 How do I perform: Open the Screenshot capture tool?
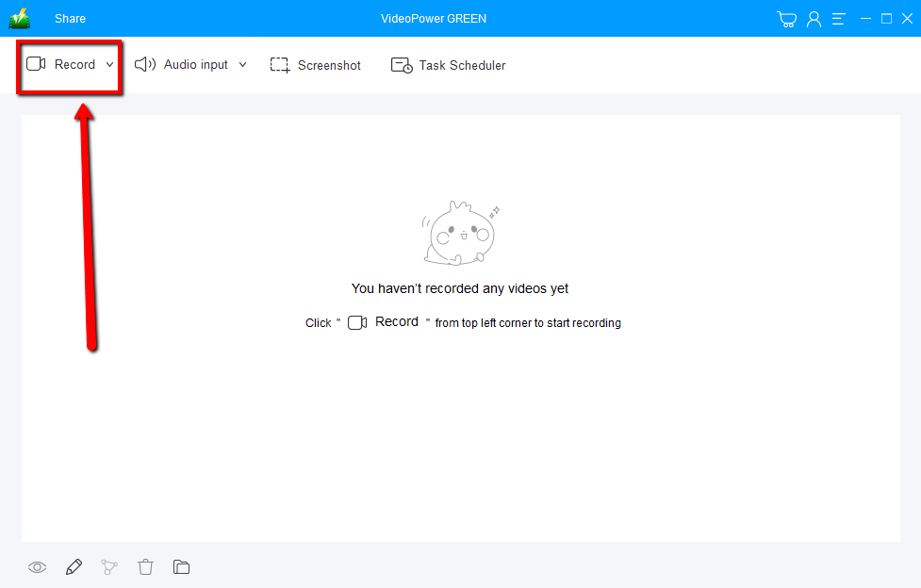[316, 65]
